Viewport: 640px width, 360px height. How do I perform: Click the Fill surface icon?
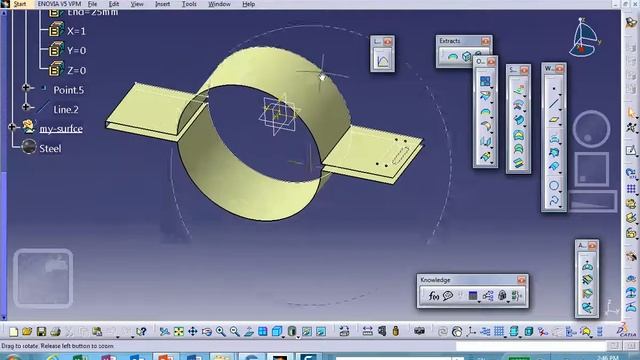[518, 135]
